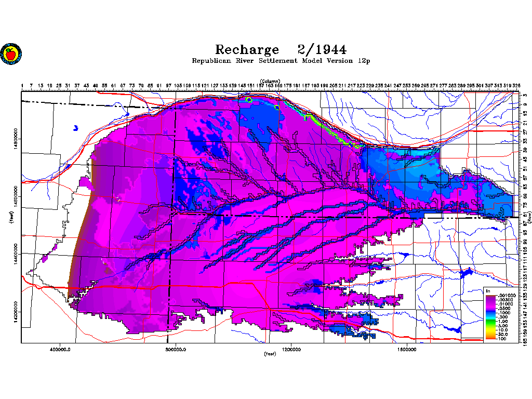Click the legend value '.300'
Viewport: 532px width, 399px height.
coord(502,317)
